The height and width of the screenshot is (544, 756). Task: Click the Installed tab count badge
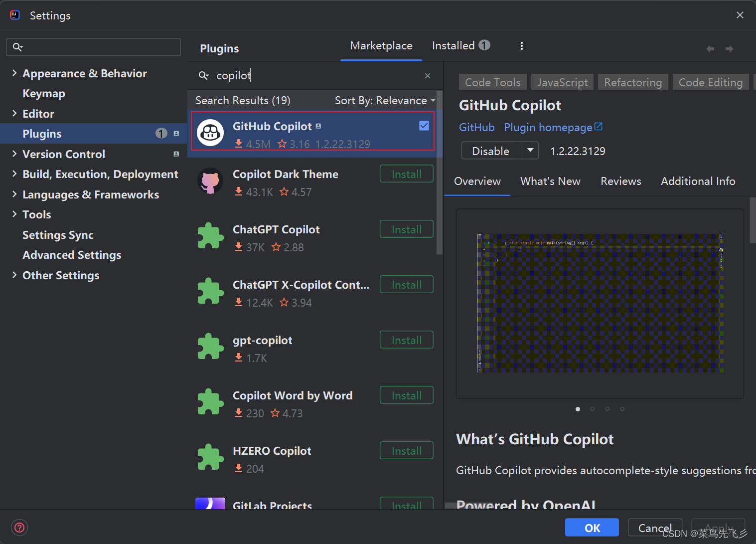pos(484,45)
